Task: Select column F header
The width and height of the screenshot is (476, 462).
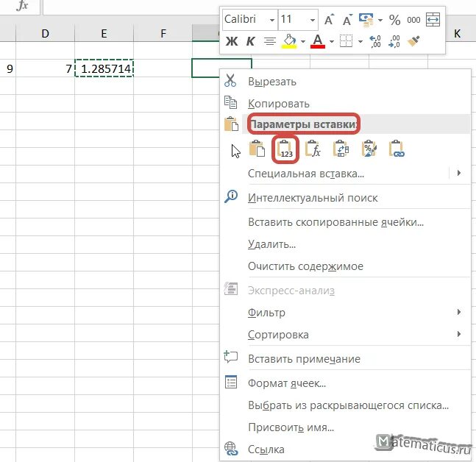Action: [163, 33]
